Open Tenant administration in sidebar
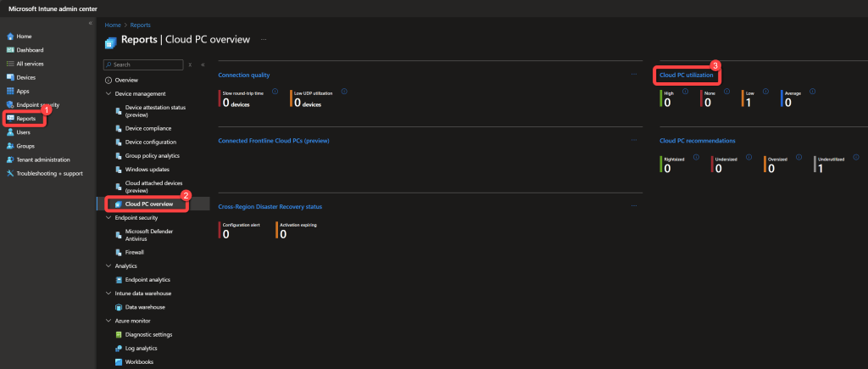 [10, 159]
